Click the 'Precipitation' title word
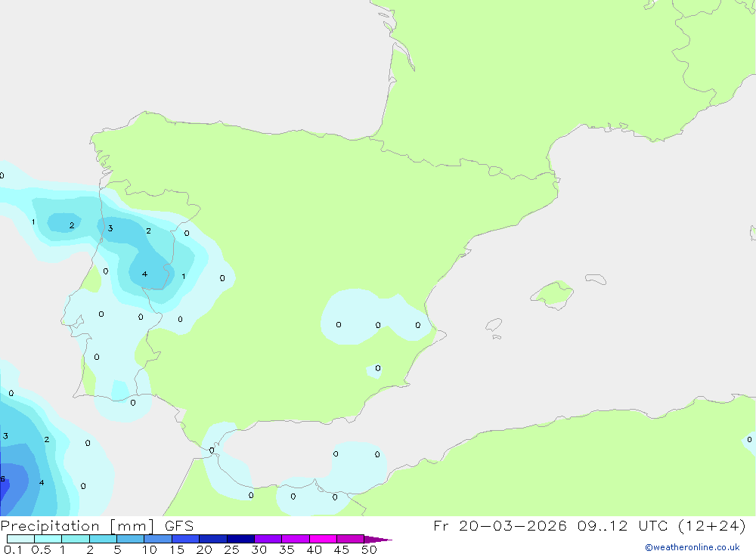Screen dimensions: 756x554 point(50,526)
